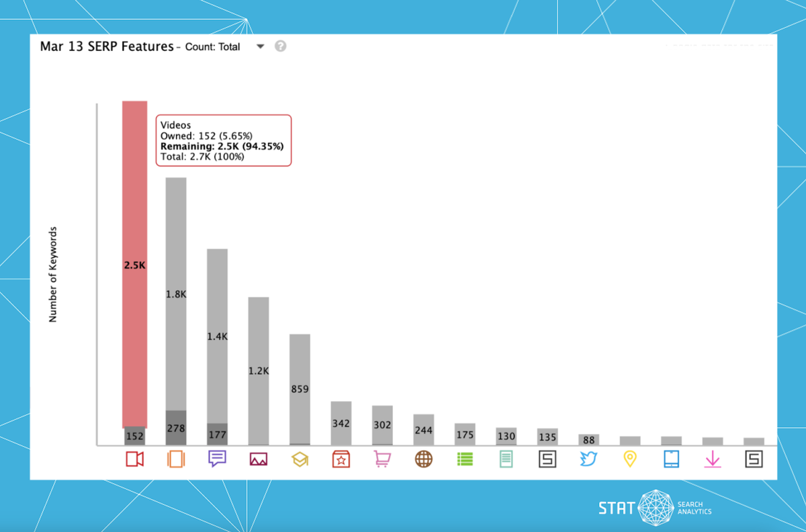Click the red app box icon
The image size is (806, 532).
pyautogui.click(x=341, y=459)
